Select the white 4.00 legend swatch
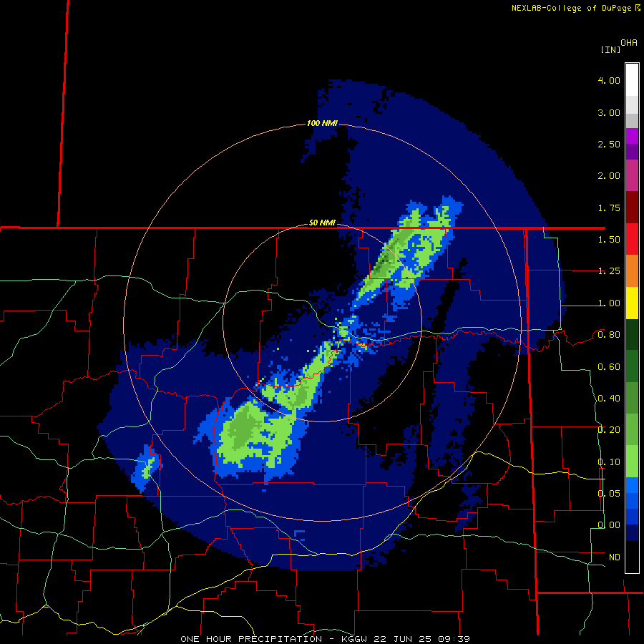The image size is (644, 644). click(x=632, y=80)
